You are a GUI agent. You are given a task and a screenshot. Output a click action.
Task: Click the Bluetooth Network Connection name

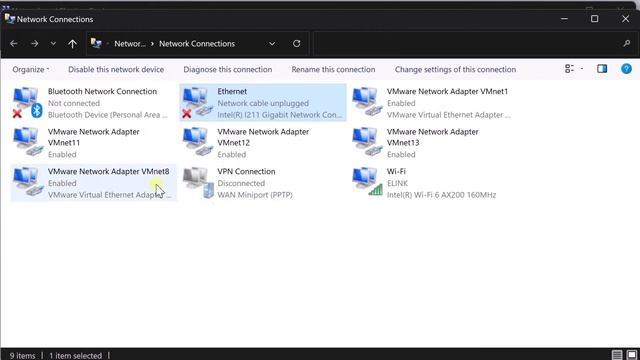click(102, 91)
